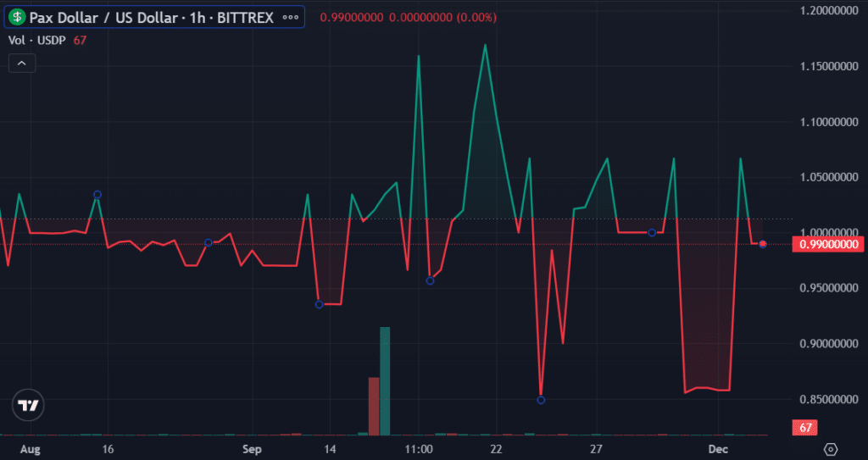Image resolution: width=868 pixels, height=460 pixels.
Task: Click the Vol · USDP indicator label
Action: 34,40
